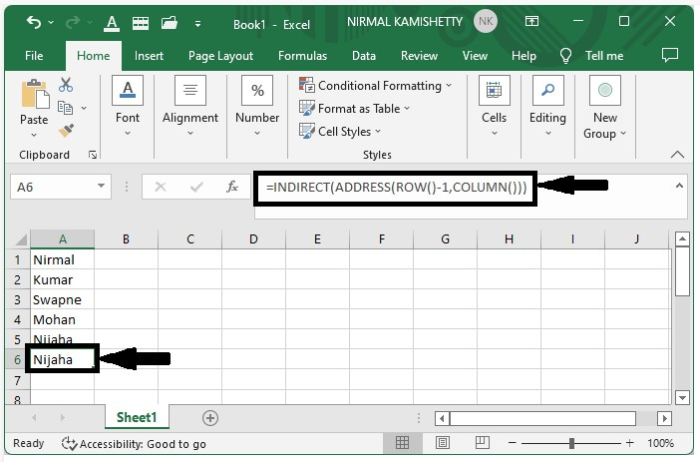700x462 pixels.
Task: Select column A header
Action: coord(62,239)
